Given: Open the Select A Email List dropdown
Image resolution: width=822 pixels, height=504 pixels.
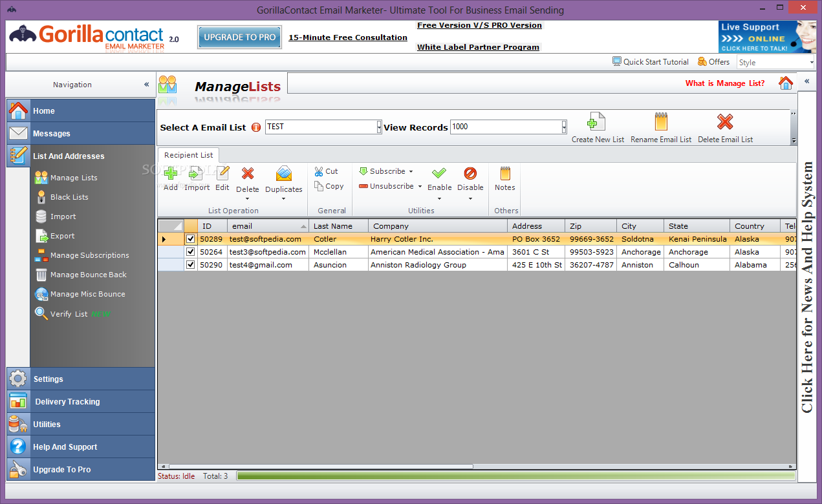Looking at the screenshot, I should click(379, 127).
